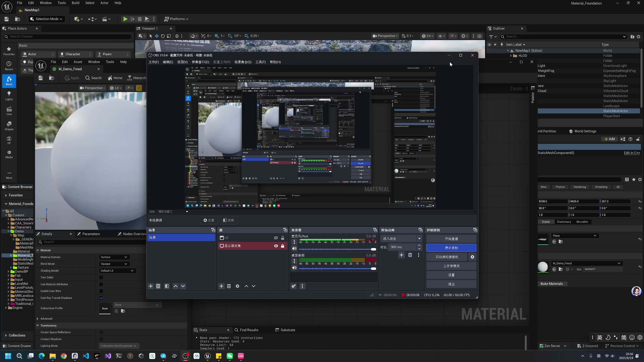This screenshot has height=362, width=644.
Task: Collapse the Material section in Details
Action: click(38, 250)
